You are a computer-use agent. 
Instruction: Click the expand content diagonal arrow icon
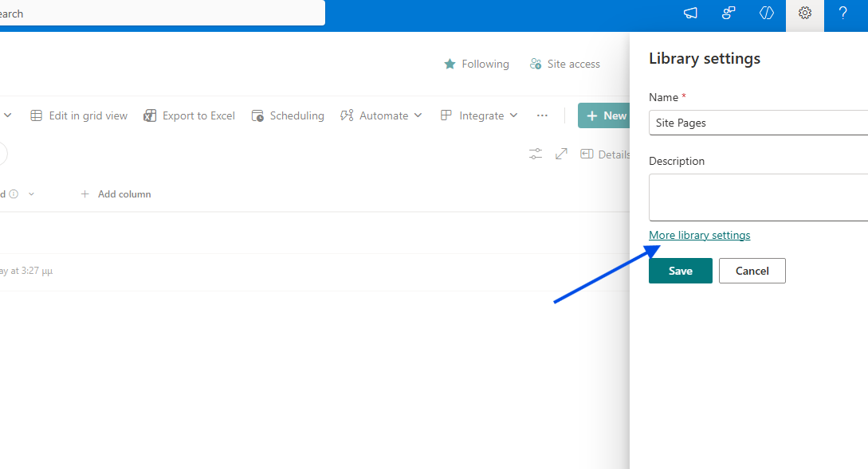tap(561, 154)
